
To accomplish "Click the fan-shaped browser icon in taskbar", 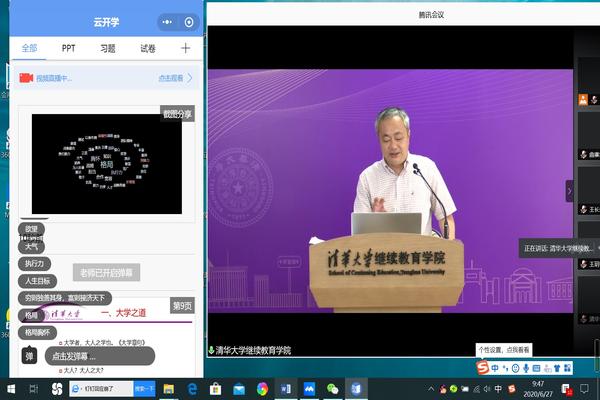I will pos(57,389).
